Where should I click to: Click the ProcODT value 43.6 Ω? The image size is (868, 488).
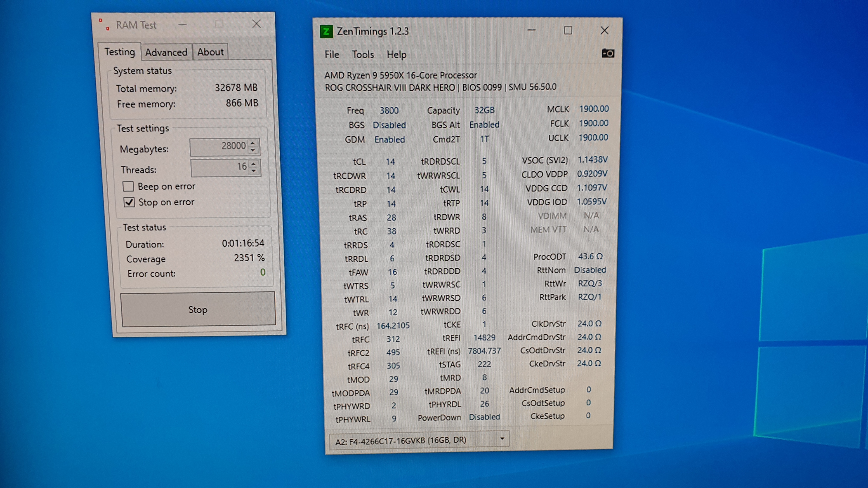click(590, 256)
